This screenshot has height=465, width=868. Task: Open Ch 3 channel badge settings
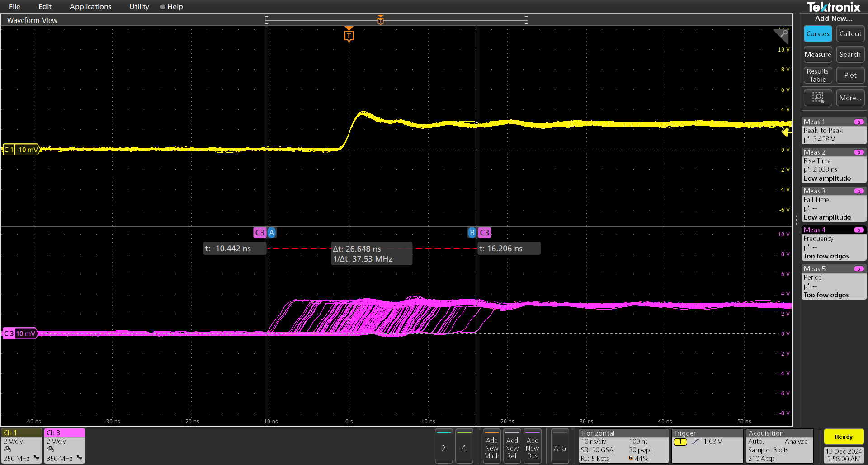pos(64,446)
